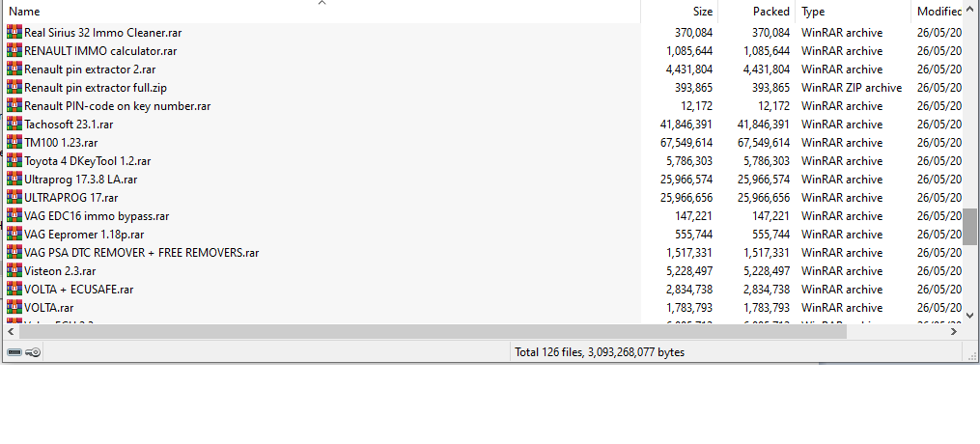Viewport: 980px width, 444px height.
Task: Select file name ULTRAPROG 17.rar
Action: 71,197
